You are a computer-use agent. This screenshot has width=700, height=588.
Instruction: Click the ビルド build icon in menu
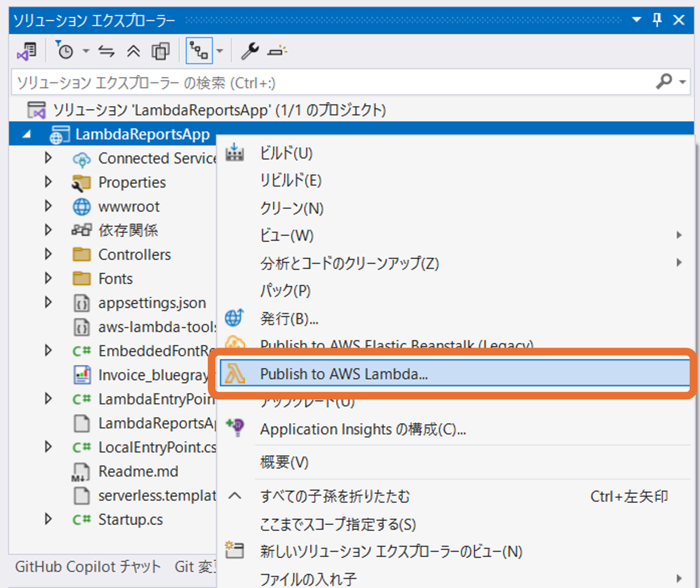click(x=235, y=152)
